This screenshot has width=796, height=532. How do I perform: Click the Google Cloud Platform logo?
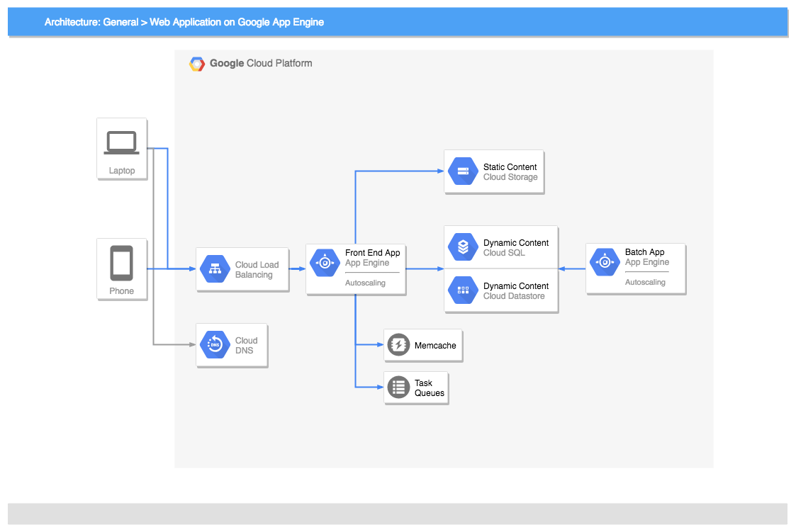[197, 63]
